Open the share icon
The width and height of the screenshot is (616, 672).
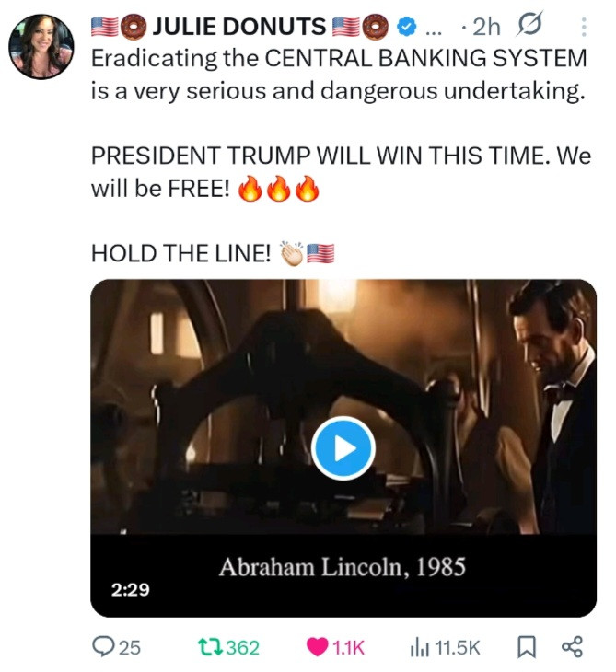pos(573,647)
